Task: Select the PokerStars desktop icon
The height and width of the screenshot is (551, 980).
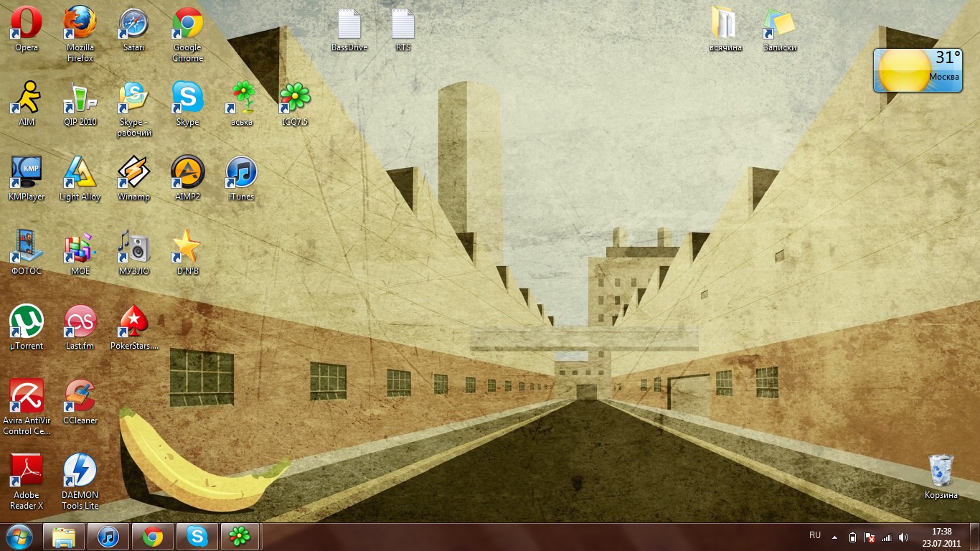Action: point(133,327)
